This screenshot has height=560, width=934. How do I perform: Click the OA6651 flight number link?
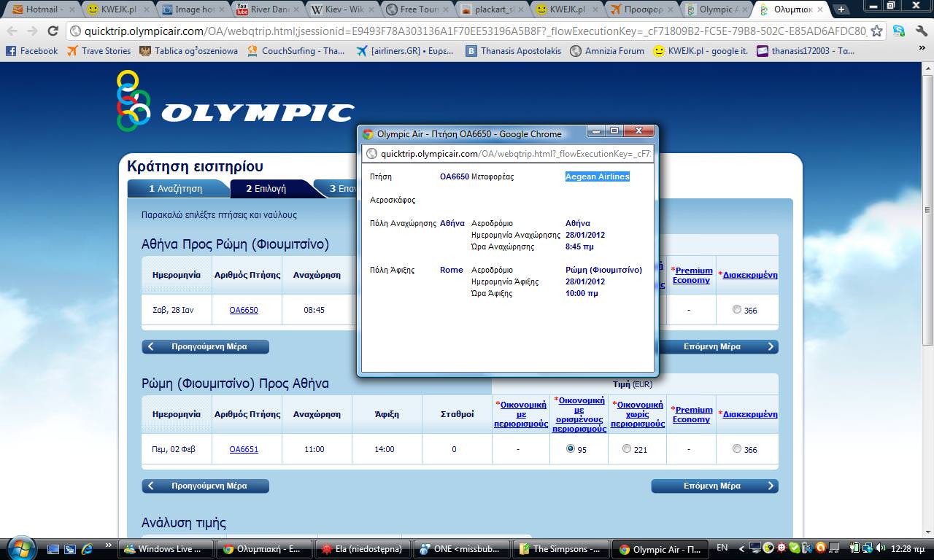click(244, 449)
